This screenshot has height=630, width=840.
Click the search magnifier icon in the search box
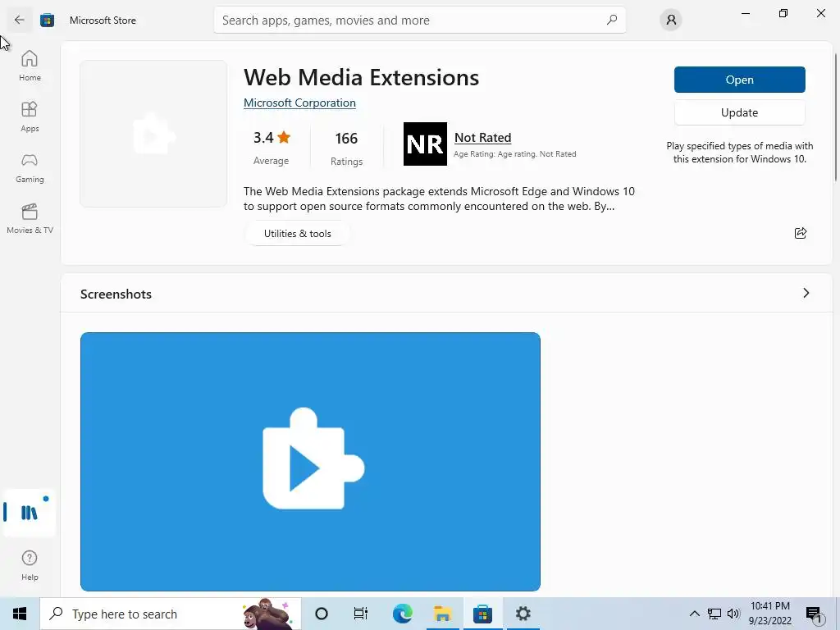[611, 21]
